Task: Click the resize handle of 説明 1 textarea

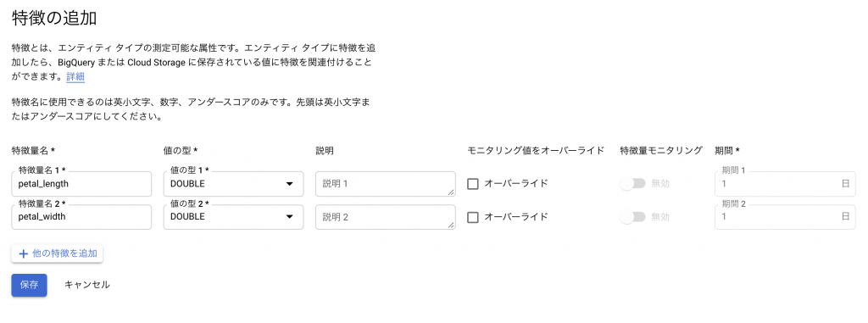Action: (451, 192)
